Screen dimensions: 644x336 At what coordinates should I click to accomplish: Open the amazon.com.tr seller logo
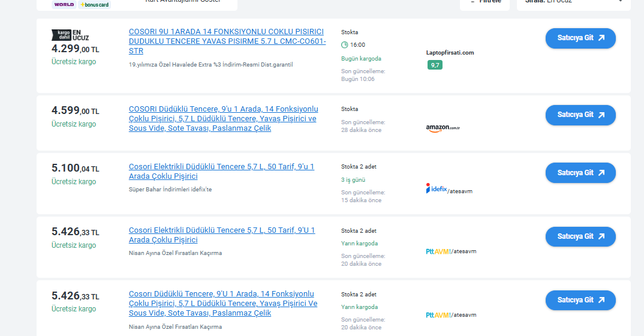pos(443,128)
